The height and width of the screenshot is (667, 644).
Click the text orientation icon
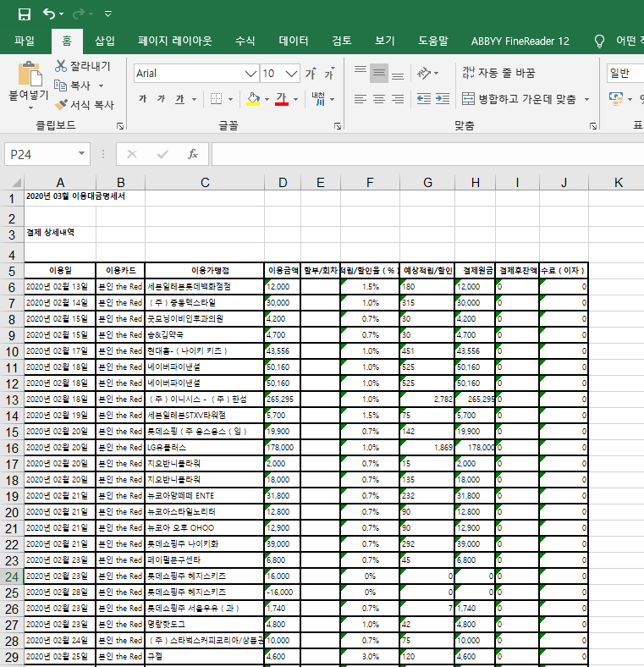[424, 74]
